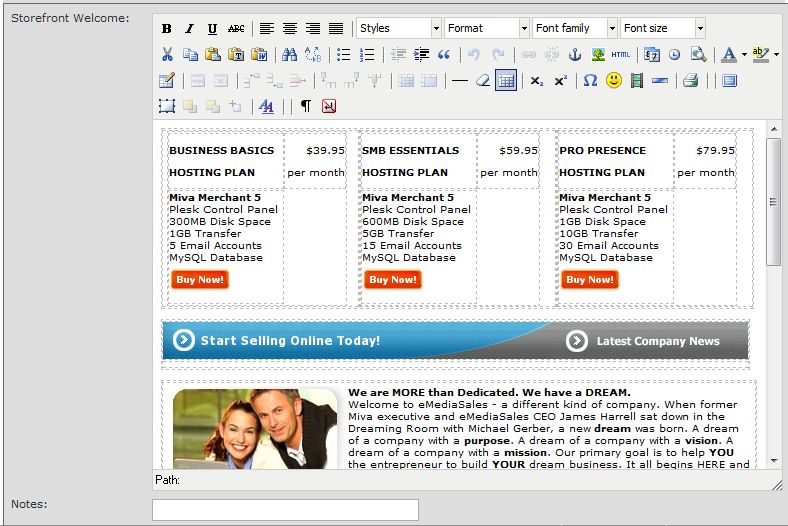Toggle table guidelines visual aid
The height and width of the screenshot is (526, 788).
(x=506, y=80)
